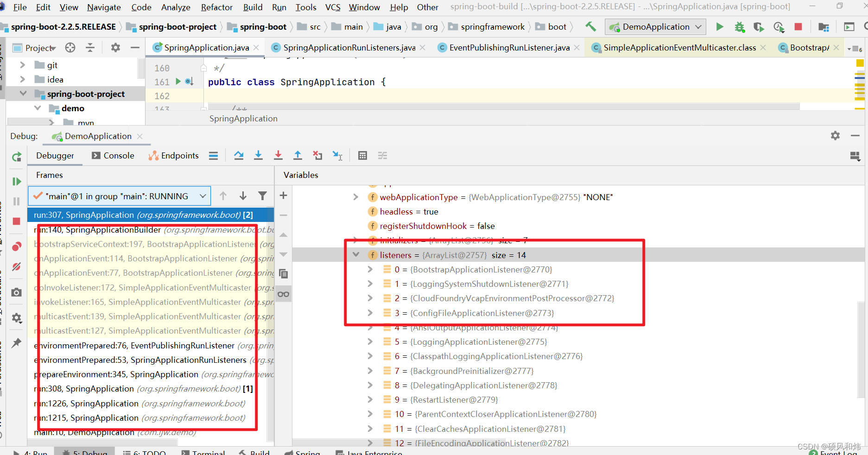
Task: Expand listener 0 BootstrapApplicationListener
Action: coord(370,269)
